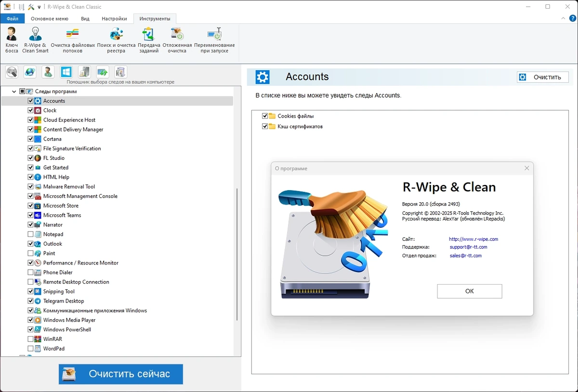This screenshot has width=578, height=392.
Task: Launch R-Wipe & Clean Smart
Action: (x=36, y=40)
